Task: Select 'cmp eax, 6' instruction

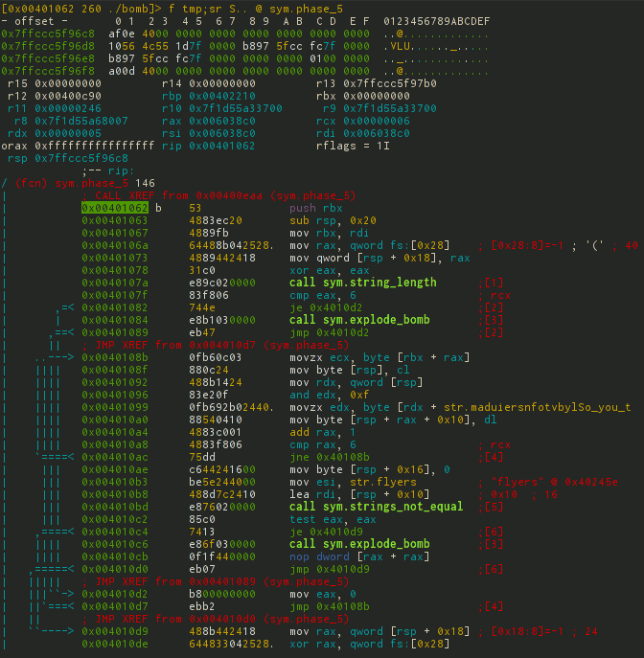Action: (x=322, y=295)
